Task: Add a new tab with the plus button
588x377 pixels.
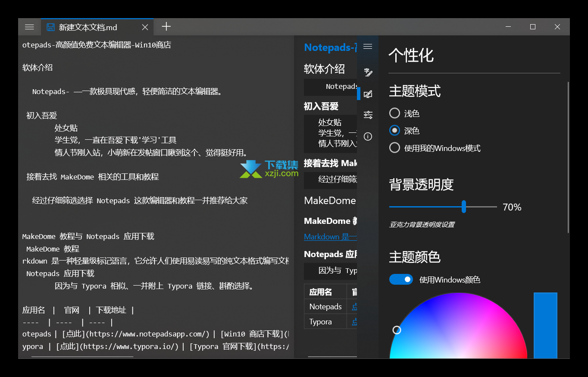Action: tap(166, 27)
